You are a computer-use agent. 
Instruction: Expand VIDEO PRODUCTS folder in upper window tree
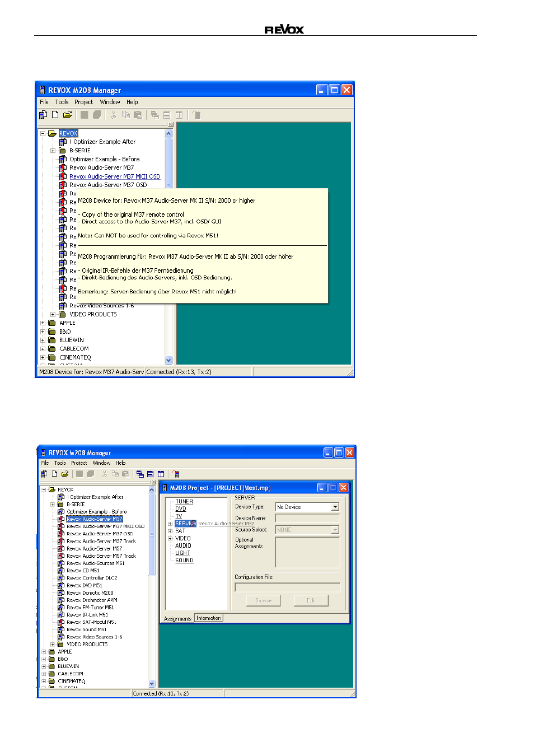53,315
